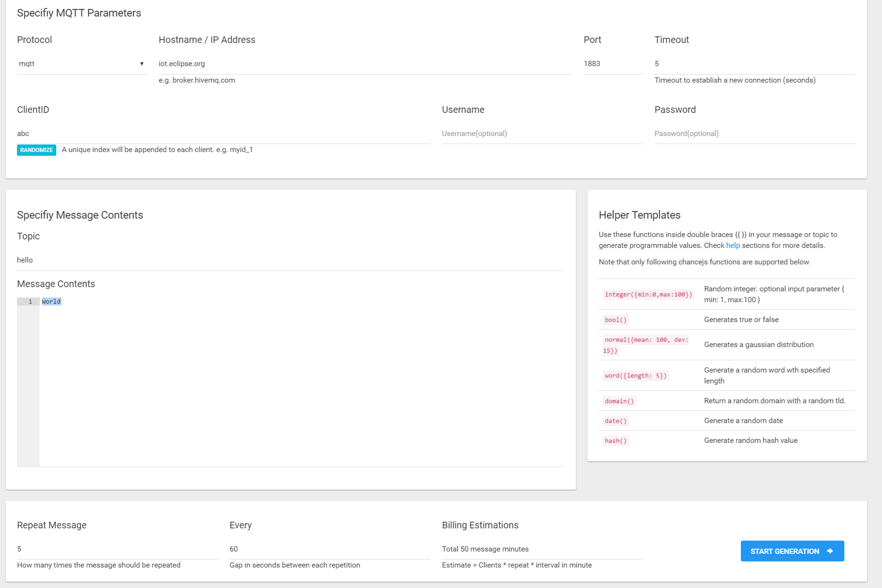Focus the Topic hello input
Viewport: 882px width, 588px height.
(290, 260)
